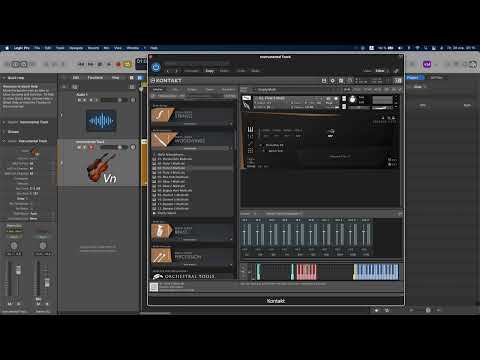Open tracks area Edit menu

click(76, 77)
